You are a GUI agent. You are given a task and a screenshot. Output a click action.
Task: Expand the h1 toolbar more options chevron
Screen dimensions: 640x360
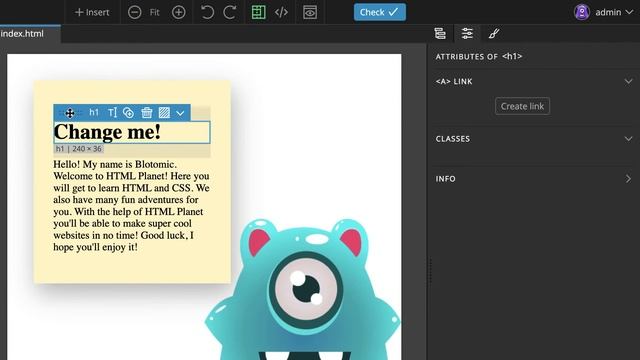pyautogui.click(x=180, y=113)
